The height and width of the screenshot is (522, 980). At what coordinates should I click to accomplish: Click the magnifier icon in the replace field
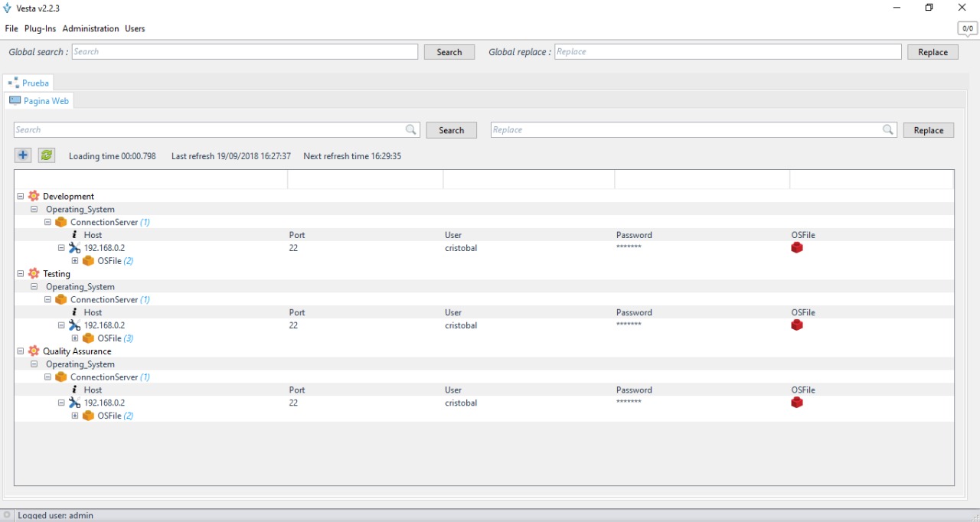tap(888, 130)
